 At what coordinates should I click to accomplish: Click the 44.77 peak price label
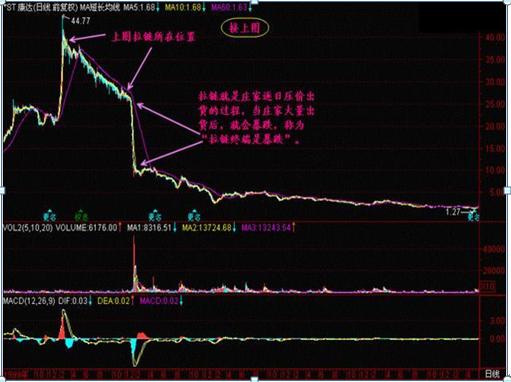click(81, 21)
